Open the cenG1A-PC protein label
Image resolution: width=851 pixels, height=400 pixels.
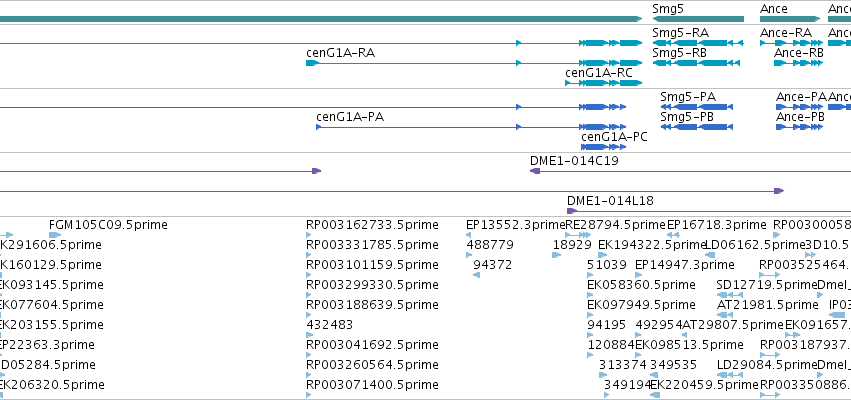pos(614,137)
